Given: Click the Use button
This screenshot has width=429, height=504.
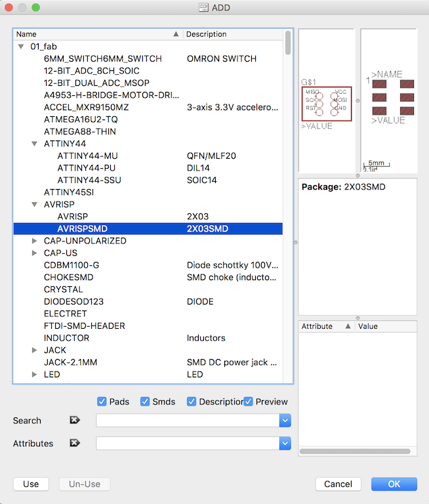Looking at the screenshot, I should point(31,484).
